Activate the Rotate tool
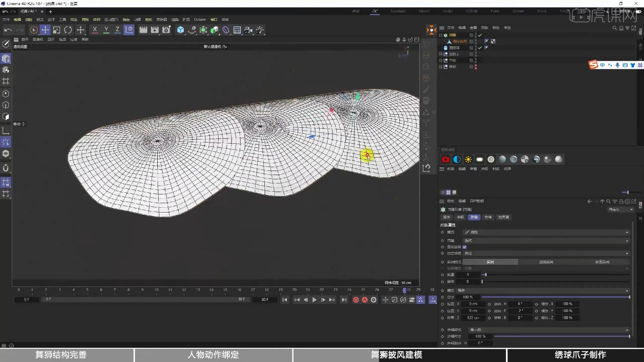The height and width of the screenshot is (362, 644). (x=68, y=30)
